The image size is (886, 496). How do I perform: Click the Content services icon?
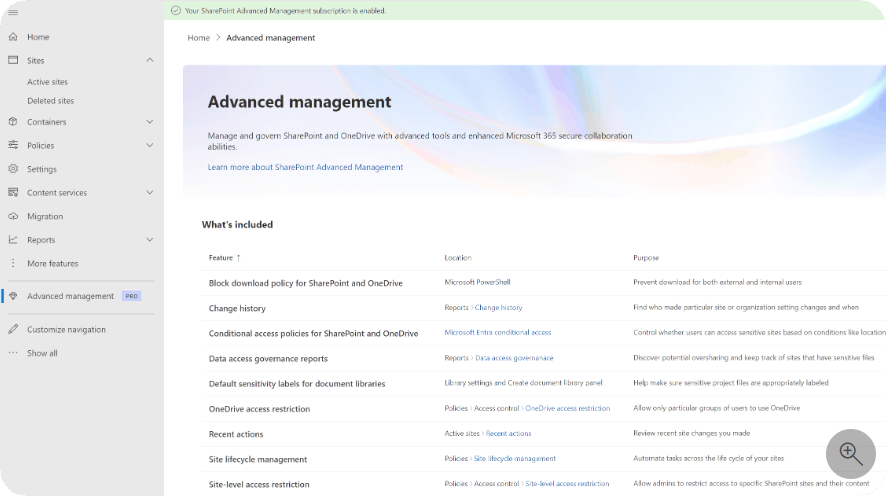[13, 192]
